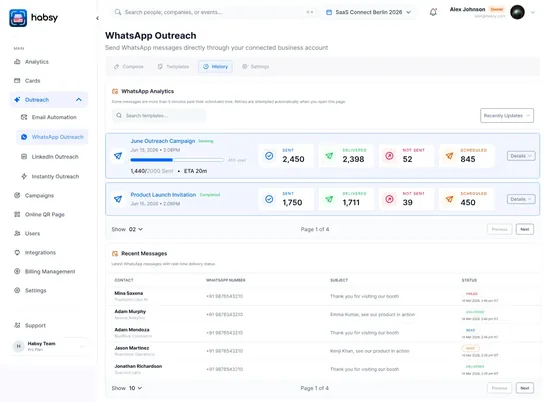Click the Support icon
Viewport: 548px width, 402px height.
17,325
